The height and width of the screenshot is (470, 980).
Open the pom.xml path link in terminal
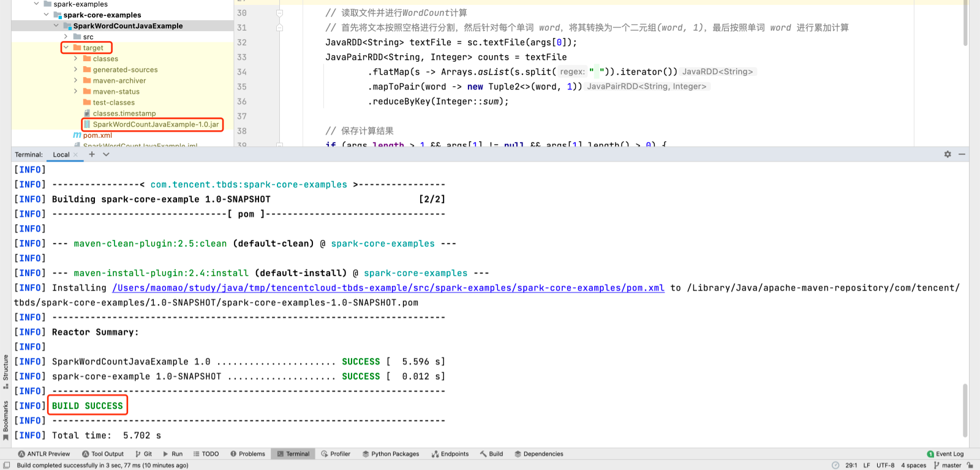(388, 288)
